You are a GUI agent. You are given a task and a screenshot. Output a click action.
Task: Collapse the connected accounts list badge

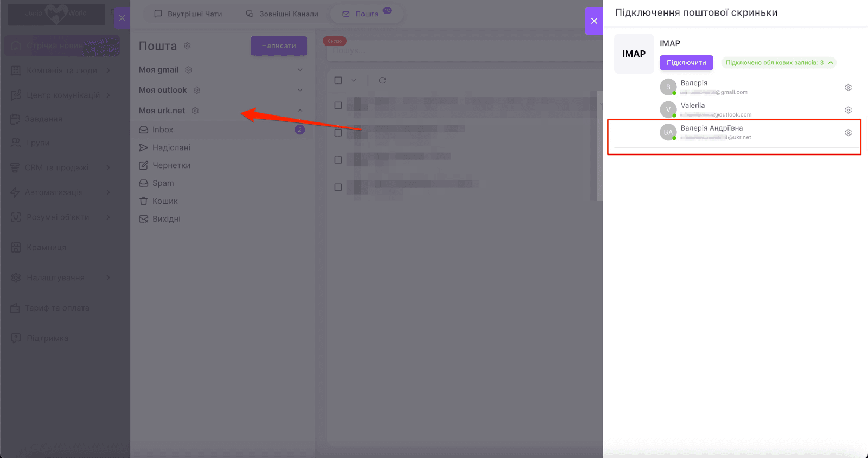tap(778, 63)
